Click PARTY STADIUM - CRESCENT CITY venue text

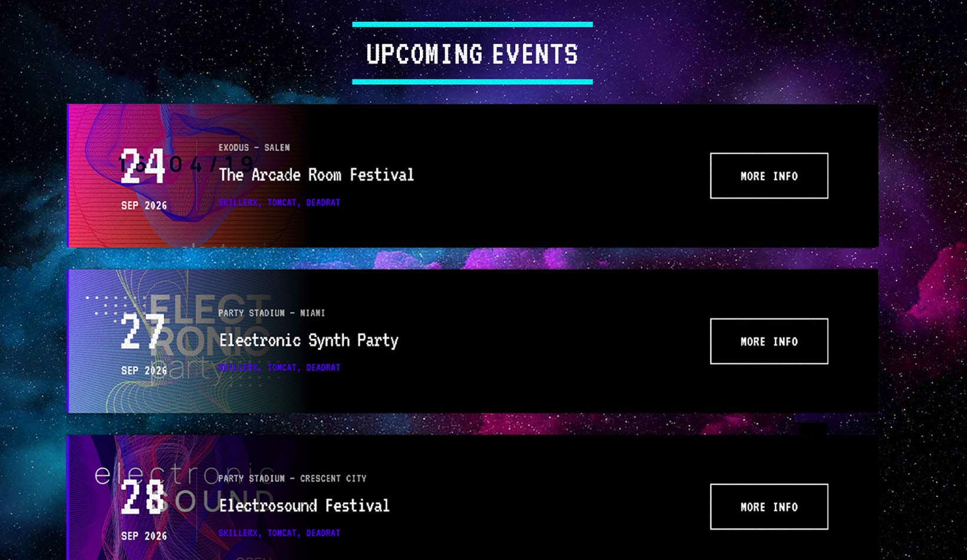[292, 479]
